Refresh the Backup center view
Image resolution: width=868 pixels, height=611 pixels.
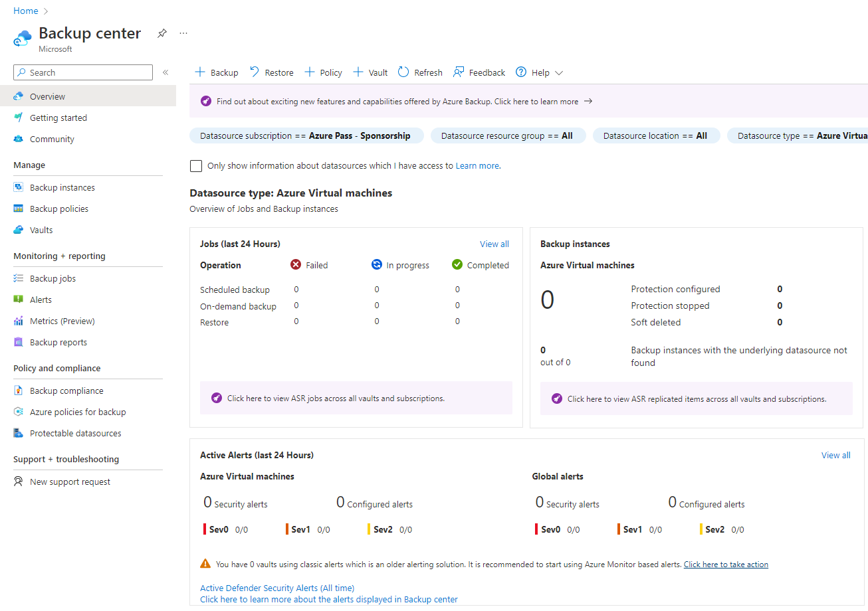point(420,72)
